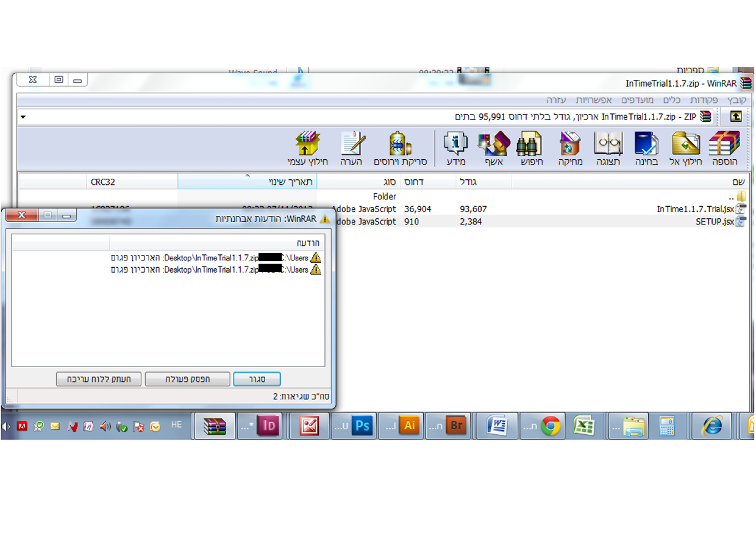Select the SETUP.jsx file row
This screenshot has width=756, height=533.
pyautogui.click(x=384, y=221)
